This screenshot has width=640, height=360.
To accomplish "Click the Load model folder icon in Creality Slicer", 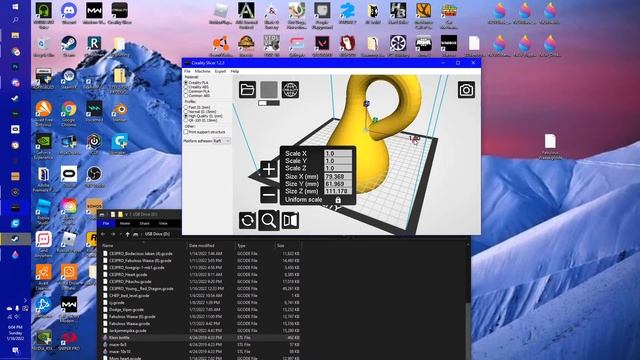I will (247, 89).
